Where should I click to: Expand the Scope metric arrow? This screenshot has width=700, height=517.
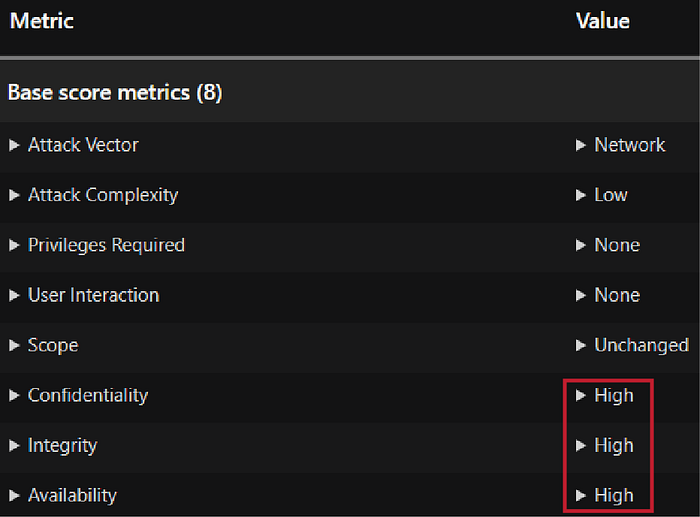click(x=14, y=345)
